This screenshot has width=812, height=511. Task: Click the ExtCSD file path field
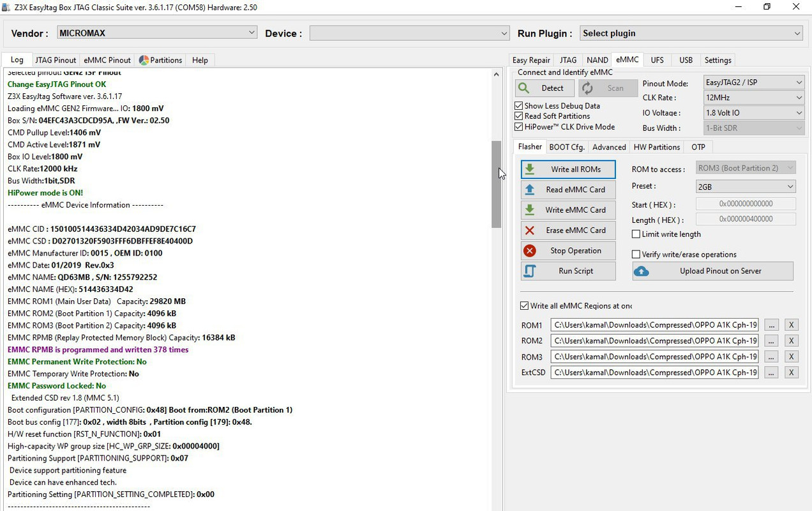(655, 372)
